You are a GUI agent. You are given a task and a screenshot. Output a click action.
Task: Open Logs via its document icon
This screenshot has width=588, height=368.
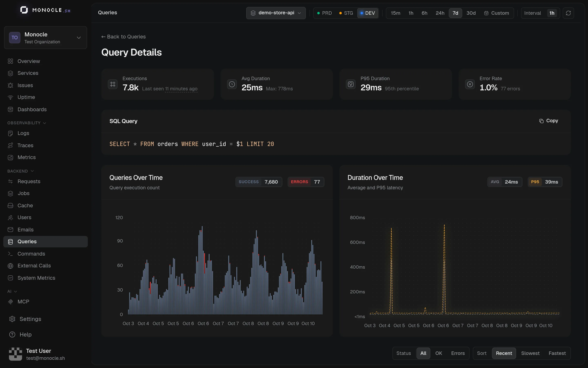tap(10, 133)
